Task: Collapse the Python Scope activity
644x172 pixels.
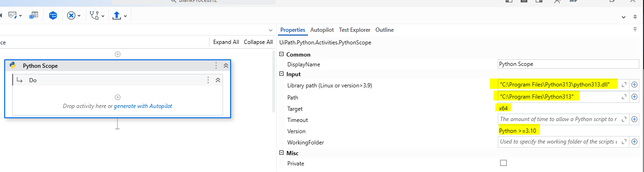Action: 226,66
